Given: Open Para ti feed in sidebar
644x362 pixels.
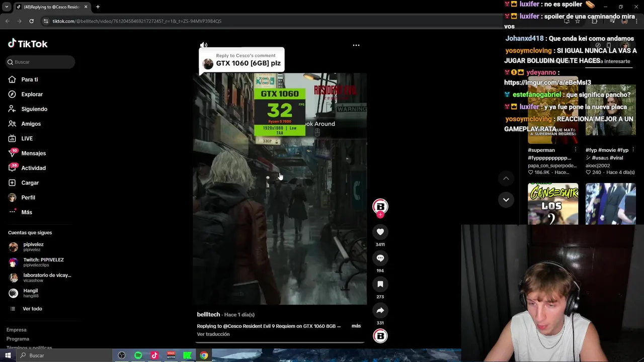Looking at the screenshot, I should 30,79.
